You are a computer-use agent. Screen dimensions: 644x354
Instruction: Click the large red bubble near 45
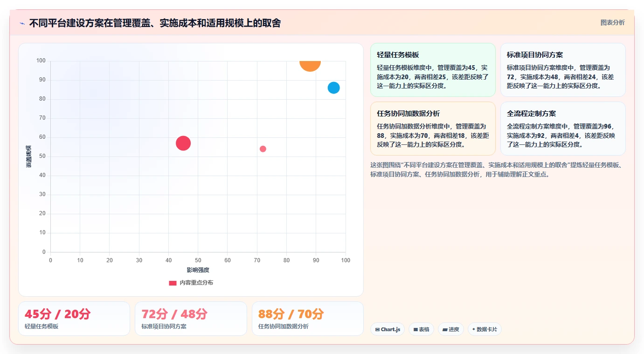(x=183, y=143)
